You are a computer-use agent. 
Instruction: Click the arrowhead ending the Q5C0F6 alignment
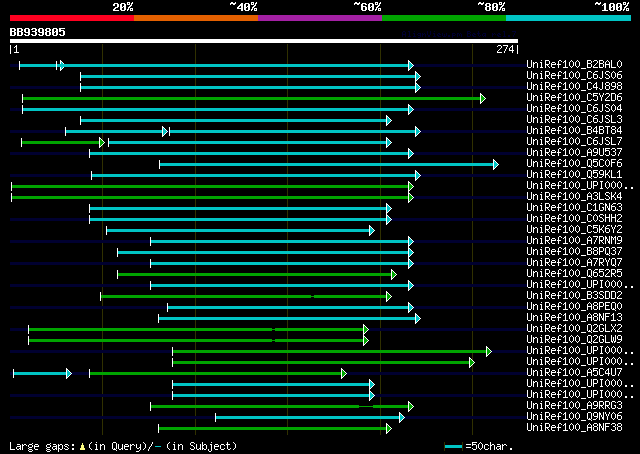pyautogui.click(x=496, y=165)
